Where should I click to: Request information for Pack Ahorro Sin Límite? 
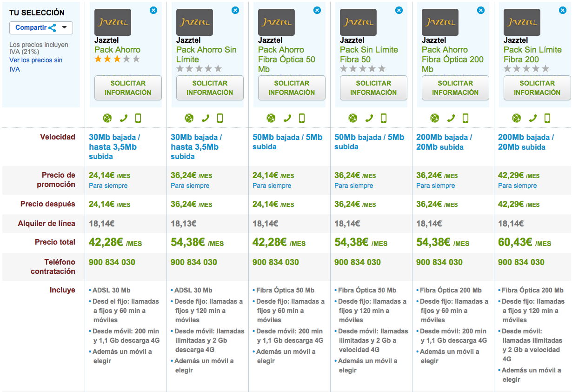210,88
